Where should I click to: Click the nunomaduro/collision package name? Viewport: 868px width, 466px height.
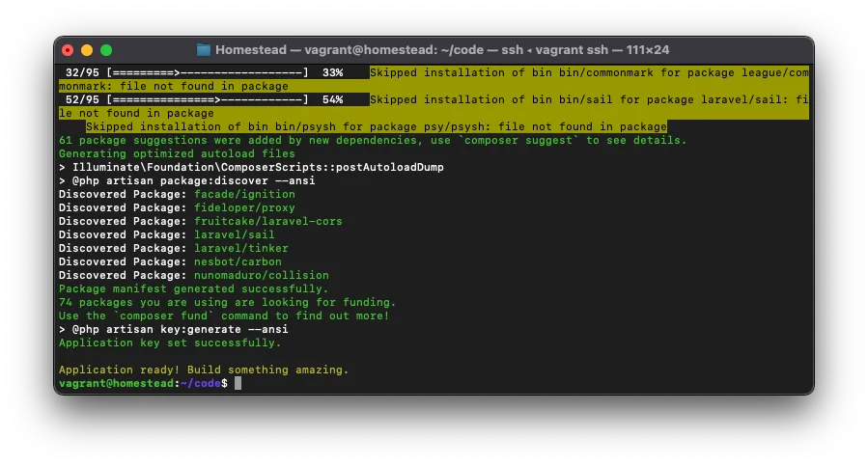pos(261,275)
